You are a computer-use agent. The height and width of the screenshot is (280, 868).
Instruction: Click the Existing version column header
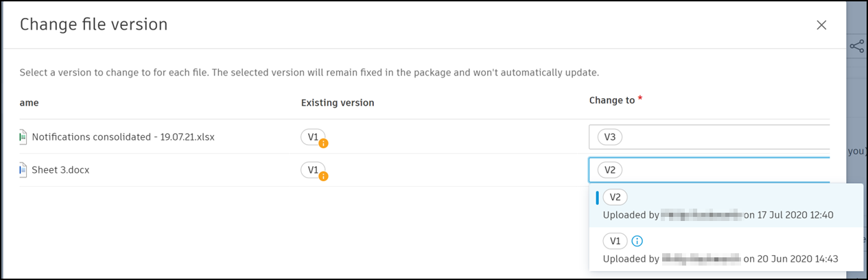(338, 103)
